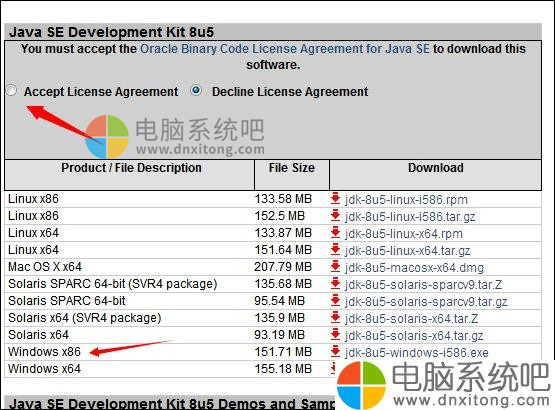This screenshot has width=555, height=410.
Task: Click download arrow beside jdk-8u5-linux-x64.tar.gz
Action: pyautogui.click(x=335, y=250)
